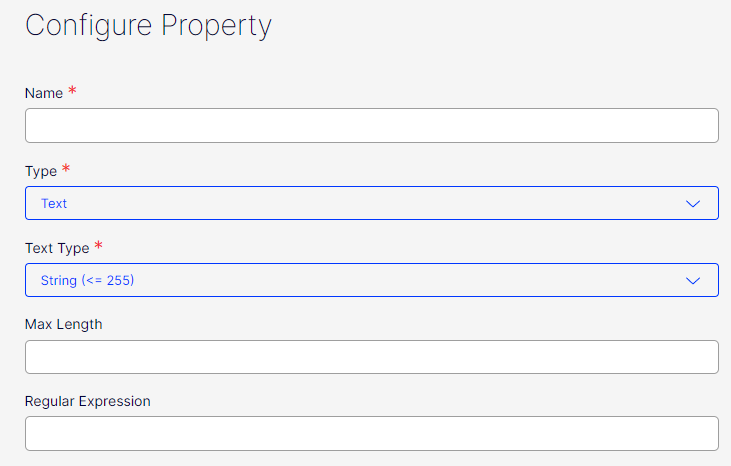731x466 pixels.
Task: Select the 'String (<= 255)' value text
Action: click(x=88, y=280)
